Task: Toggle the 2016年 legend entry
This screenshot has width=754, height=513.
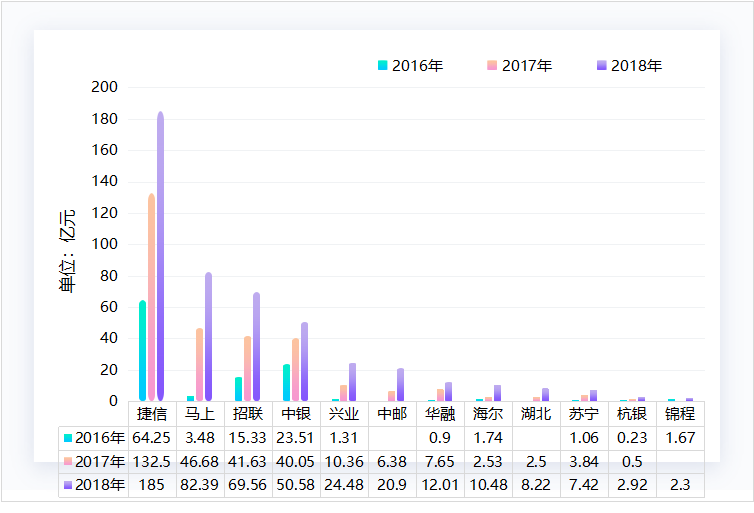Action: pyautogui.click(x=410, y=65)
